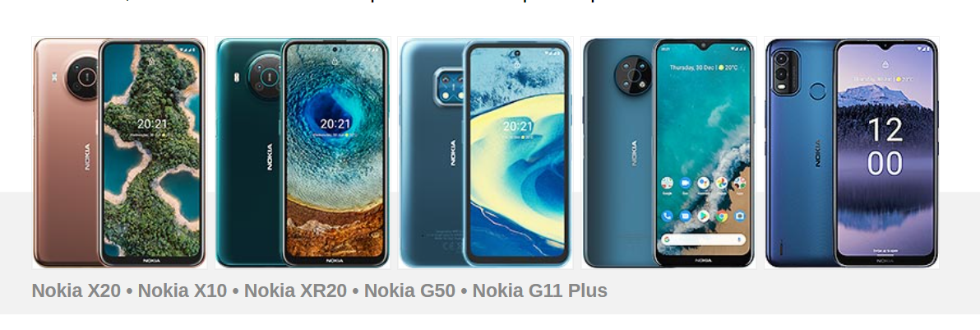Click the 20:21 clock on X10 screen
The image size is (980, 330).
[x=335, y=123]
